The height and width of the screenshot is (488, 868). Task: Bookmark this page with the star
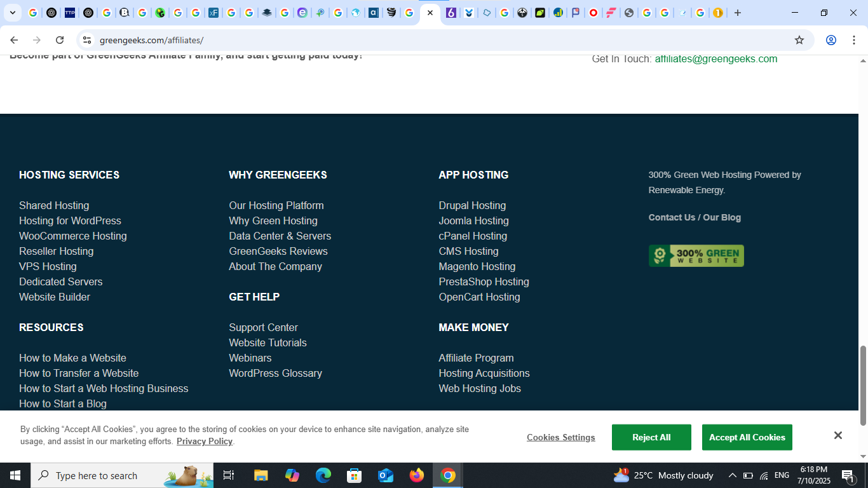tap(799, 40)
